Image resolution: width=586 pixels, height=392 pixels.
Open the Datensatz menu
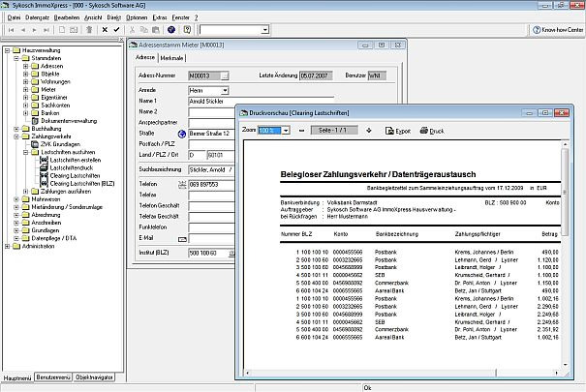(38, 17)
